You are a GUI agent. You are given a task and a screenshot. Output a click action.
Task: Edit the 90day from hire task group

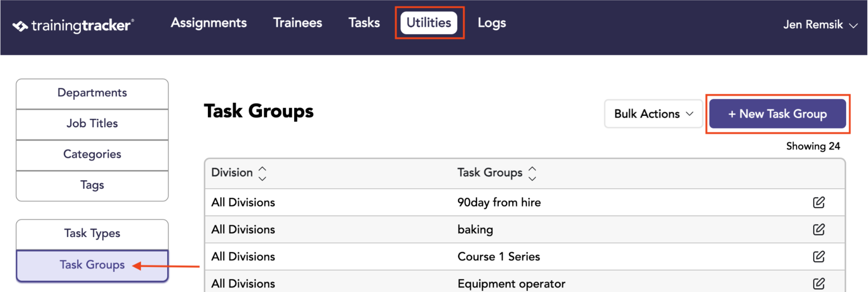[819, 202]
